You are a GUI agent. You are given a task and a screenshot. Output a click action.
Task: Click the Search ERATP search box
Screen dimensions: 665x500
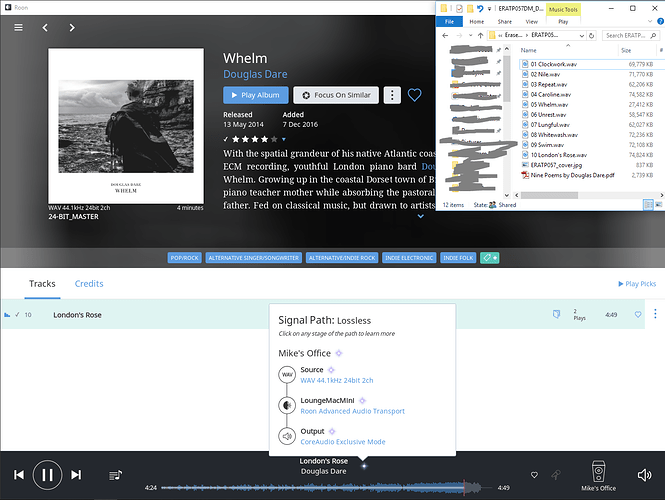coord(629,36)
